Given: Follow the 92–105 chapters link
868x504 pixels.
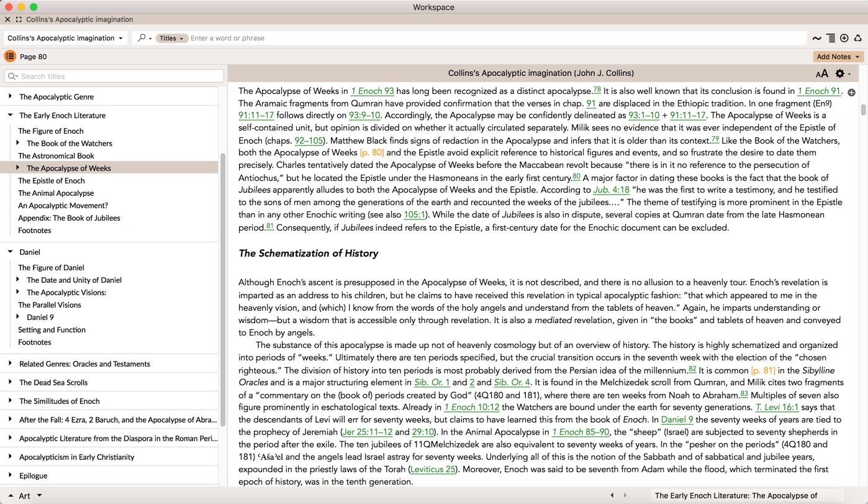Looking at the screenshot, I should click(309, 140).
